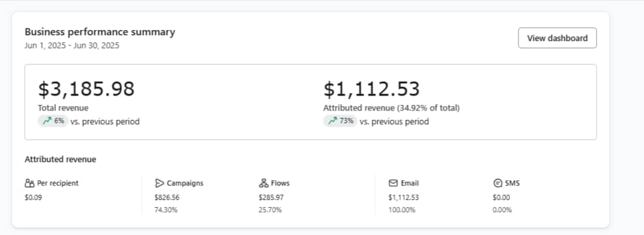
Task: Select the $285.97 flows value
Action: coord(271,197)
